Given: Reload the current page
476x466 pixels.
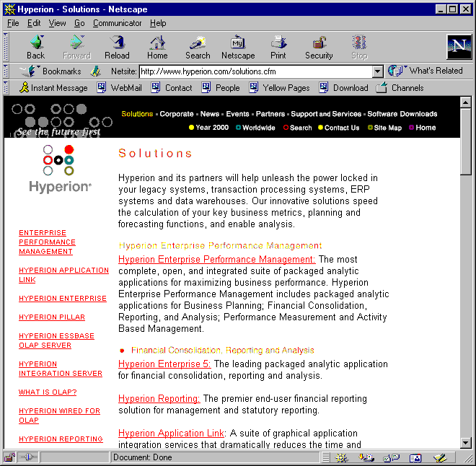Looking at the screenshot, I should [117, 47].
